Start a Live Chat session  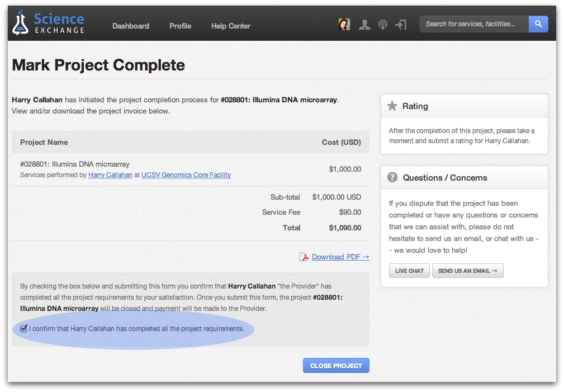tap(409, 271)
